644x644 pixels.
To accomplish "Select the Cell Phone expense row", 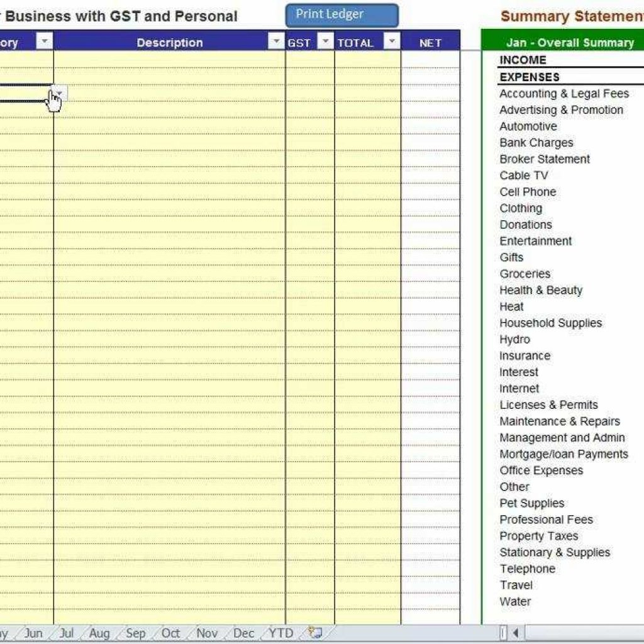I will pyautogui.click(x=528, y=192).
